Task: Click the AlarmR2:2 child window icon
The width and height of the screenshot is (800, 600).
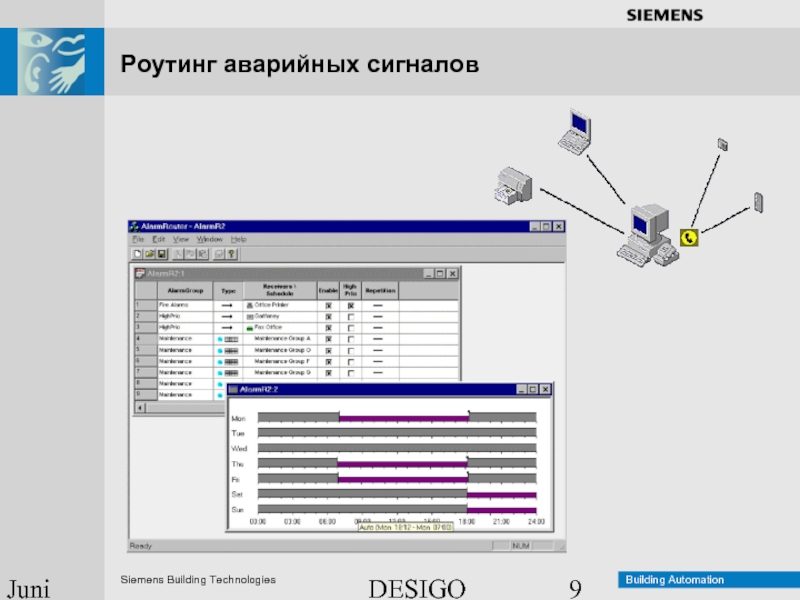Action: [x=233, y=389]
